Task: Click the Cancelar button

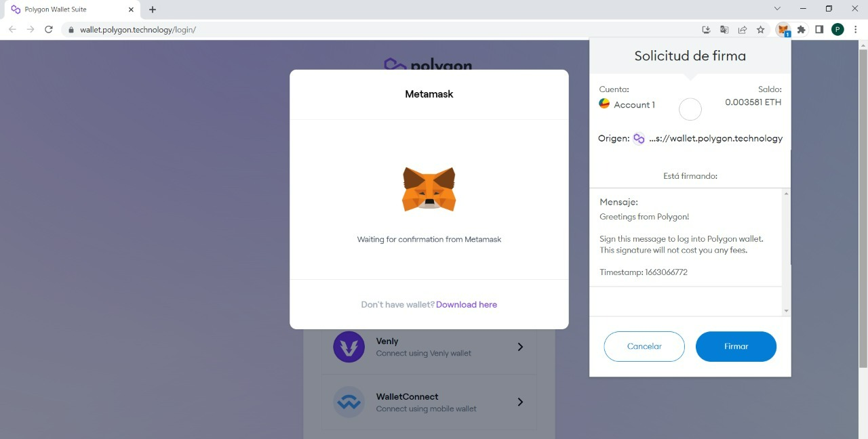Action: (x=644, y=346)
